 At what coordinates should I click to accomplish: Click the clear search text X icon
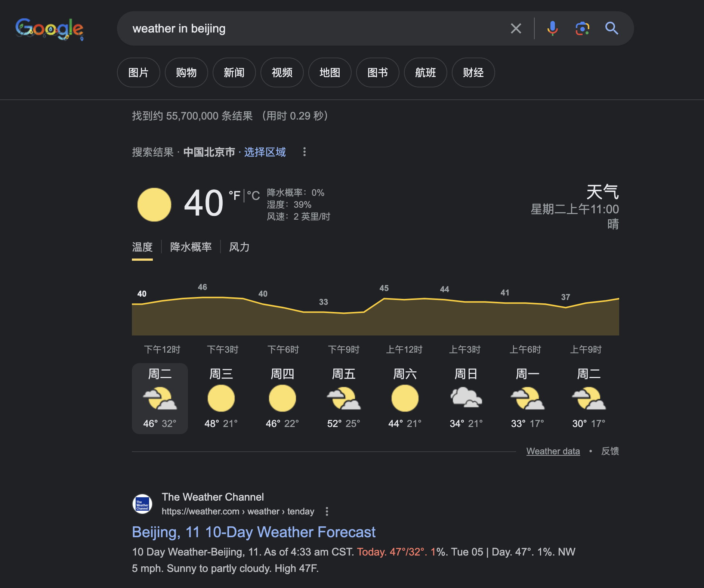516,28
